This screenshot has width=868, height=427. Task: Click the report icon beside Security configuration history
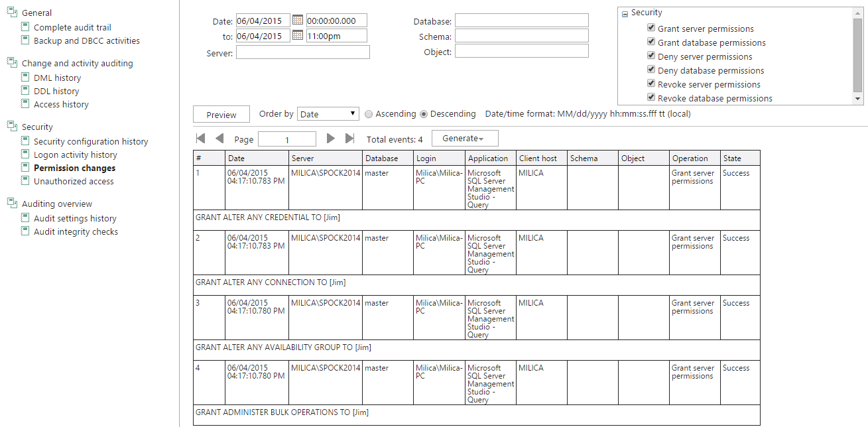pyautogui.click(x=25, y=141)
